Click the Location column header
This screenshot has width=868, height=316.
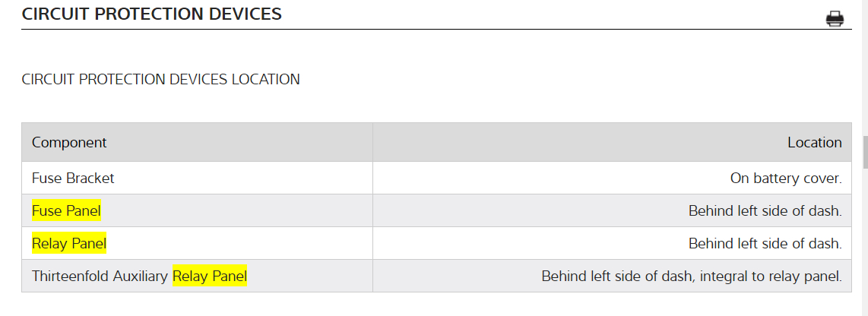[814, 142]
